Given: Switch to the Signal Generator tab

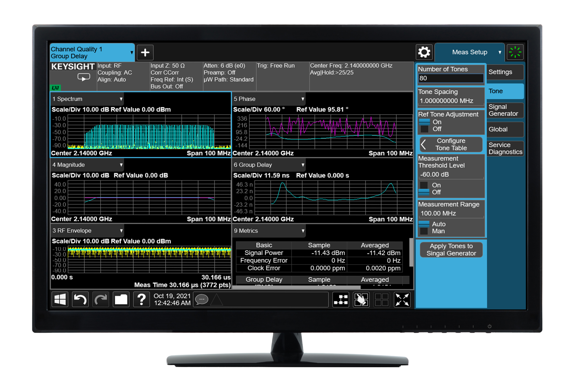Looking at the screenshot, I should (x=505, y=110).
